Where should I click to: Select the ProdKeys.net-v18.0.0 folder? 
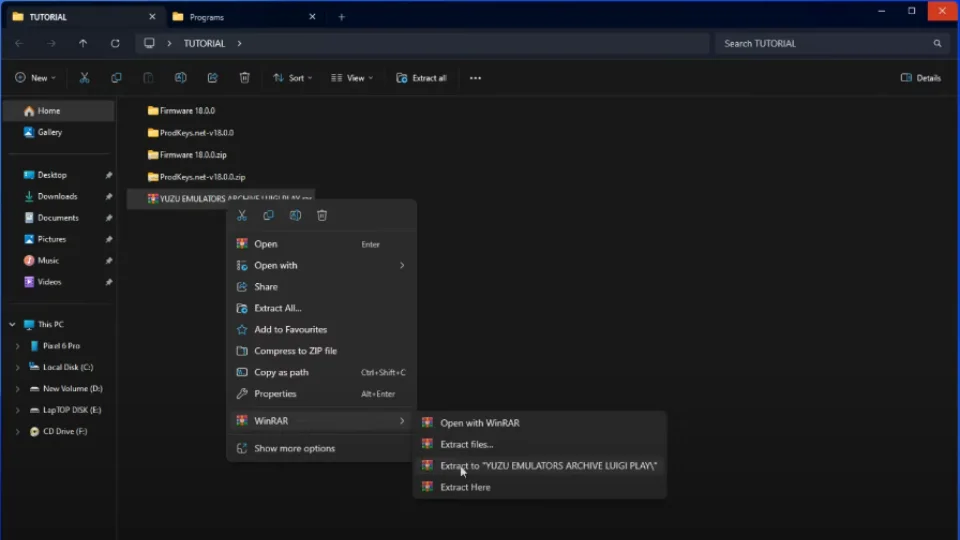(190, 133)
